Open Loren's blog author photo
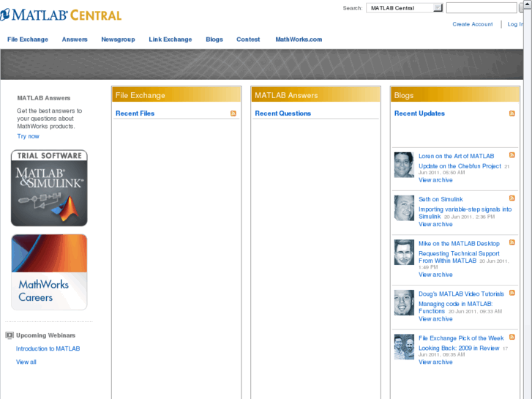The height and width of the screenshot is (399, 532). click(x=404, y=165)
